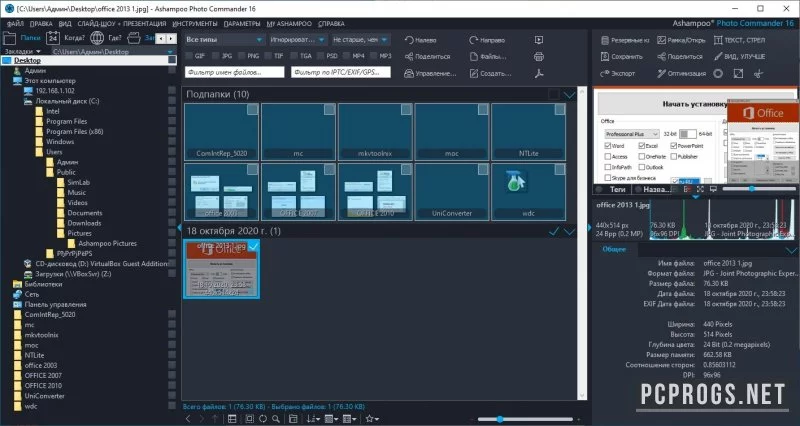
Task: Open Игнорировать... dropdown
Action: coord(297,40)
